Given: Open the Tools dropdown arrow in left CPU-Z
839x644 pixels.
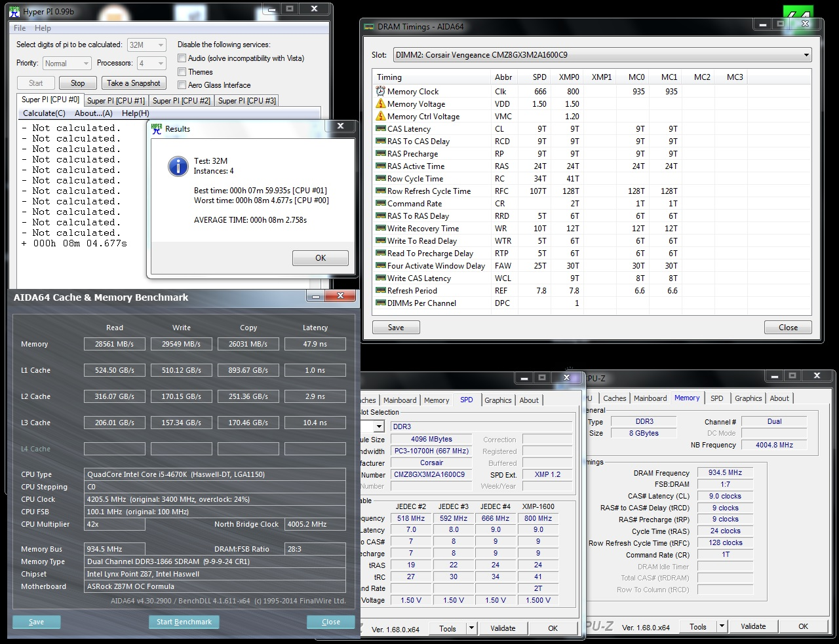Looking at the screenshot, I should (471, 628).
